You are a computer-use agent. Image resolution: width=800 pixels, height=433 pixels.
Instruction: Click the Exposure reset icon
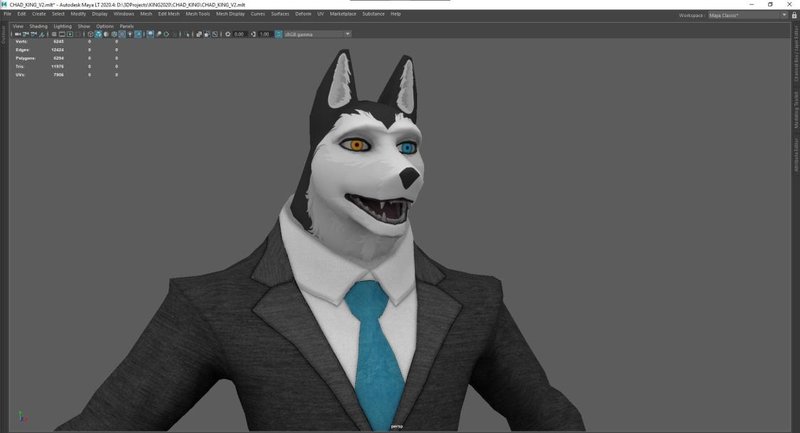tap(228, 34)
